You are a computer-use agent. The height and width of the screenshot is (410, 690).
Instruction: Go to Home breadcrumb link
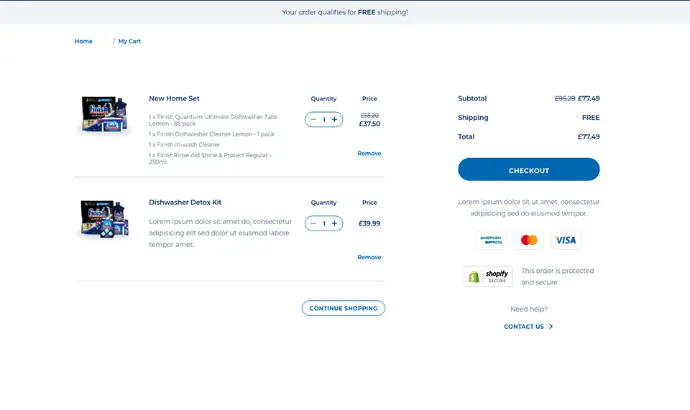point(83,41)
